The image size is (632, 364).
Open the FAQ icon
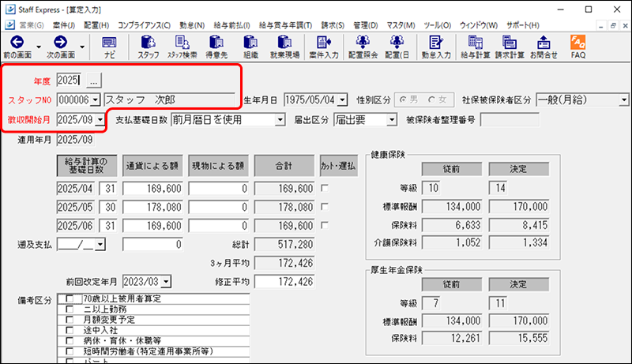click(x=578, y=43)
